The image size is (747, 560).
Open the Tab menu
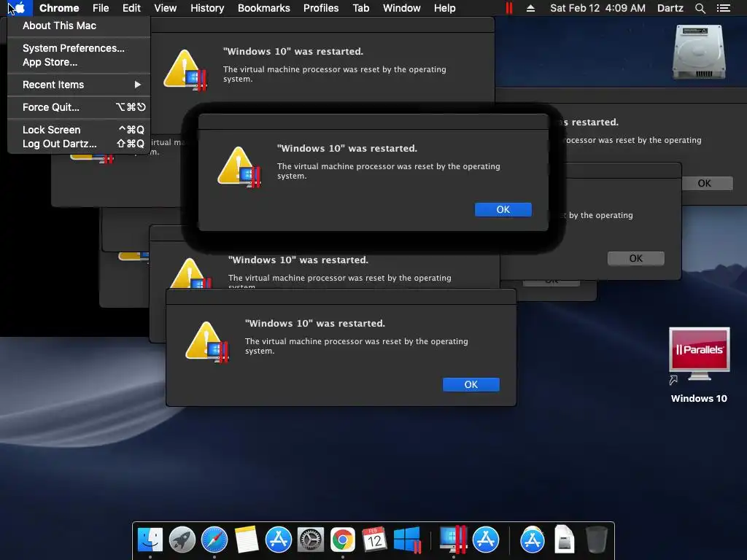pos(360,8)
